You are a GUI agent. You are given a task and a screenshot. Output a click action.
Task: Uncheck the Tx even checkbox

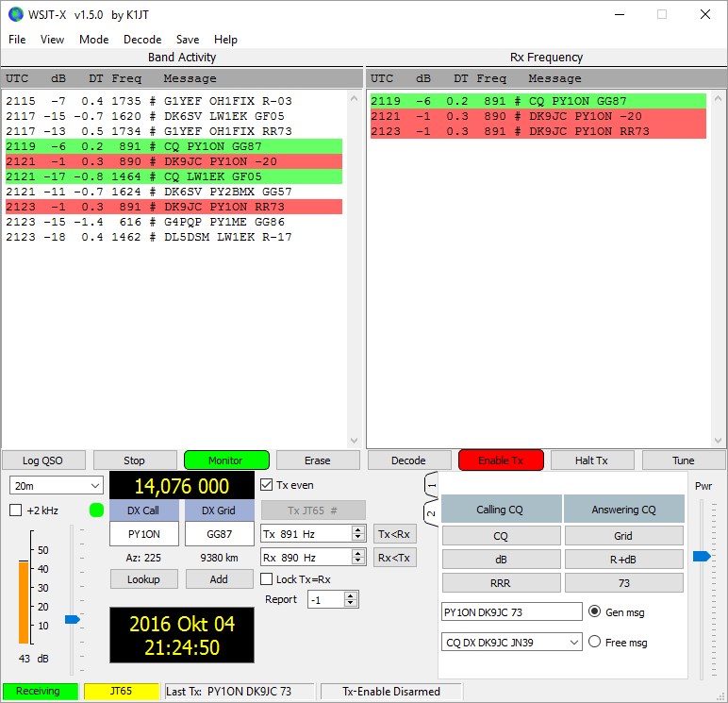(x=267, y=485)
